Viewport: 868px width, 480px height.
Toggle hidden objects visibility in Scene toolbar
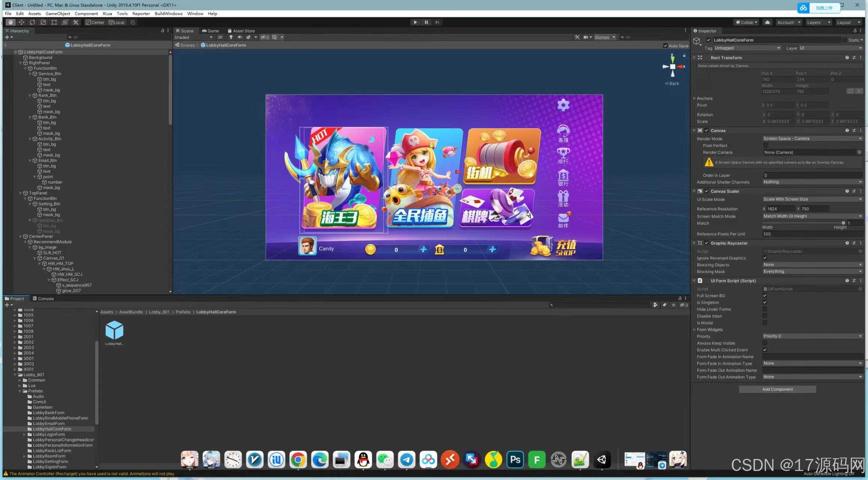265,37
